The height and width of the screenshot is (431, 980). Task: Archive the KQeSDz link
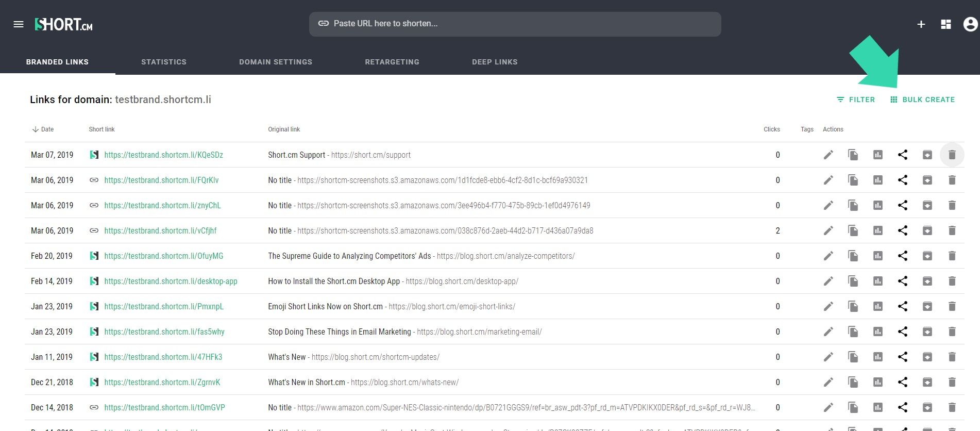coord(927,155)
